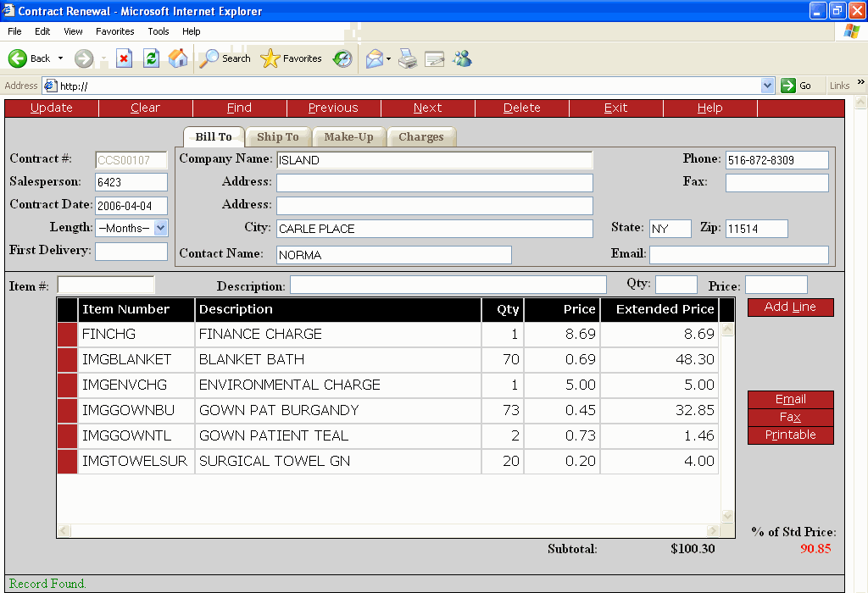
Task: Open the Back button history dropdown arrow
Action: (x=60, y=58)
